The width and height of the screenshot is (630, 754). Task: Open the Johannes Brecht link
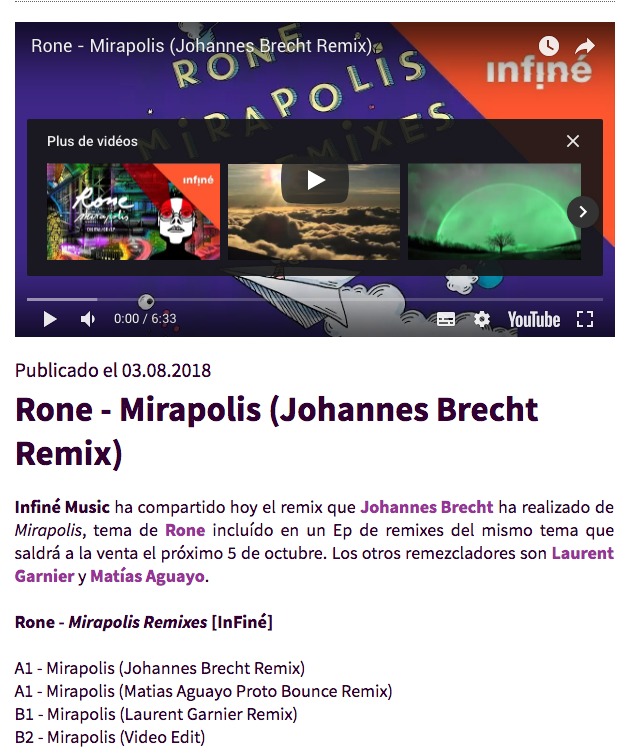(427, 507)
